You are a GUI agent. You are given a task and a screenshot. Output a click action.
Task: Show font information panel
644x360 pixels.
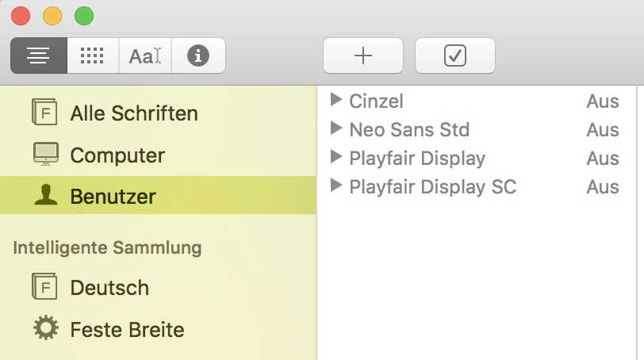pos(198,56)
